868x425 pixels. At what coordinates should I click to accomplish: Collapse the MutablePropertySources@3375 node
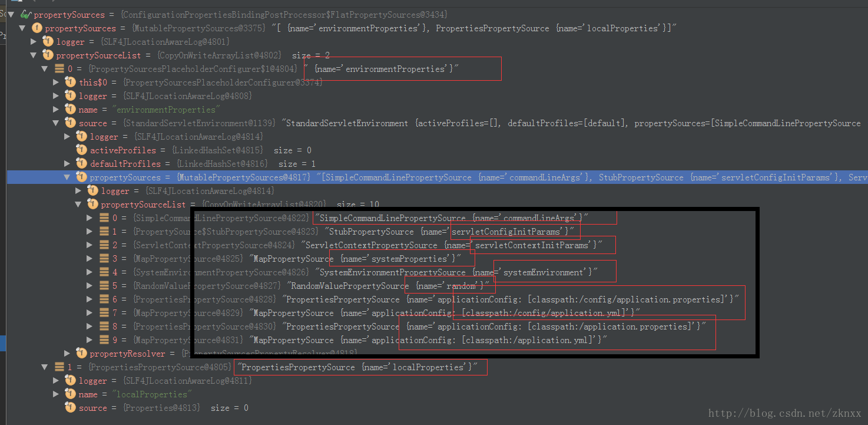(22, 28)
